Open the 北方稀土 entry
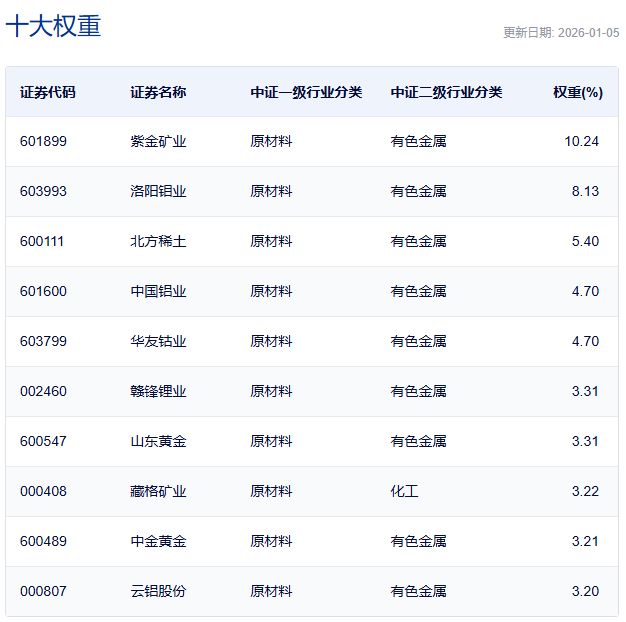The image size is (626, 622). pyautogui.click(x=158, y=241)
